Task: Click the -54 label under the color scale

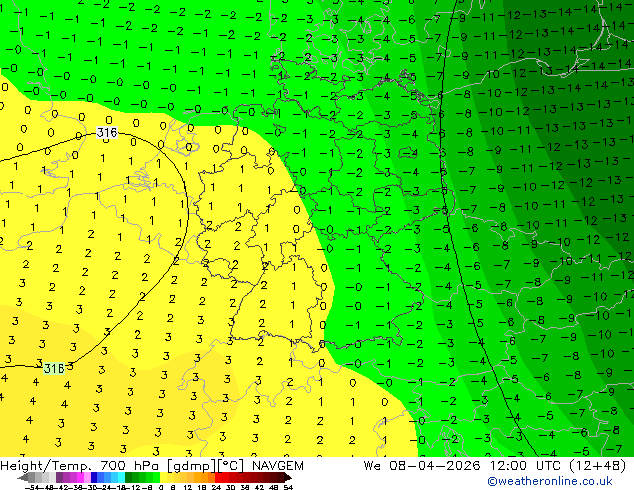Action: click(32, 487)
